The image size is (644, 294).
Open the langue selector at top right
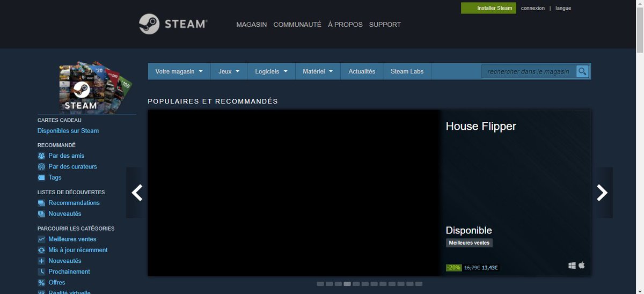tap(563, 8)
